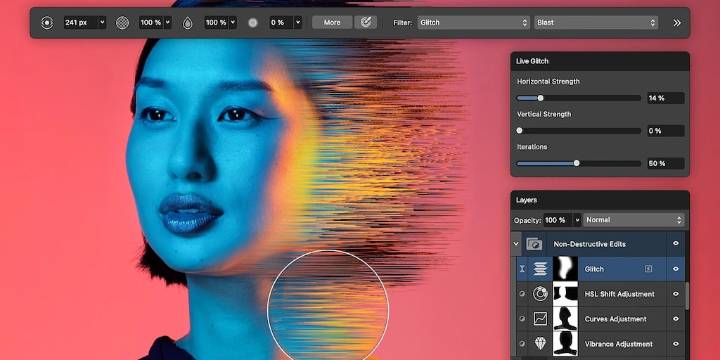Image resolution: width=720 pixels, height=360 pixels.
Task: Click the More button in the toolbar
Action: click(x=332, y=22)
